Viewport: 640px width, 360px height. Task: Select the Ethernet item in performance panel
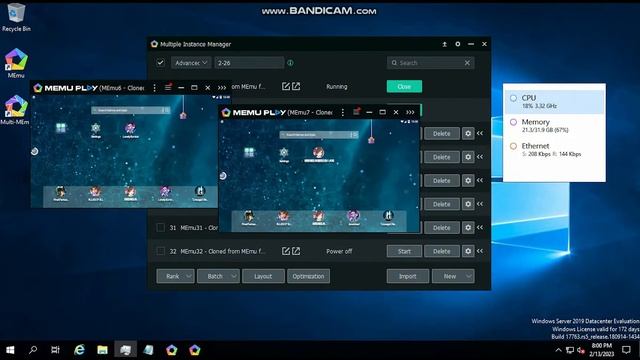pyautogui.click(x=554, y=150)
